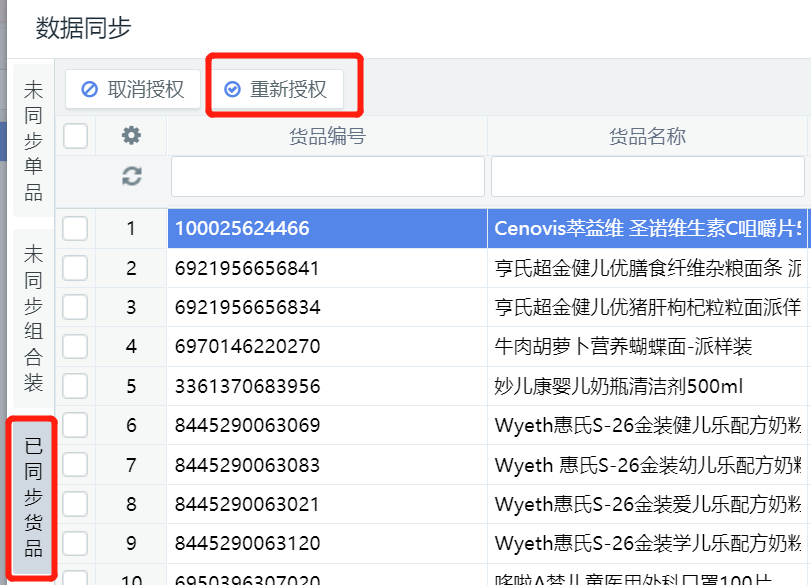Click product name Wyeth惠氏S-26金装健儿乐配方奶粉
The height and width of the screenshot is (585, 811).
[x=648, y=425]
